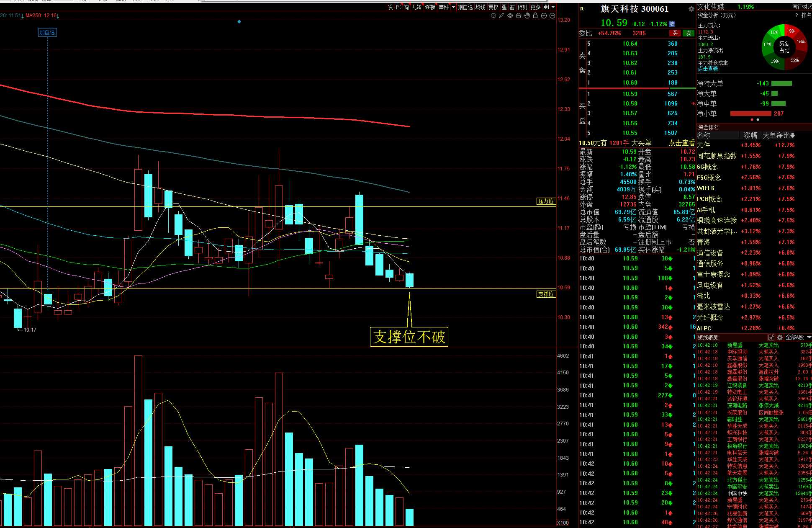Viewport: 812px width, 528px height.
Task: Open the chart toolbox icon
Action: (x=519, y=15)
